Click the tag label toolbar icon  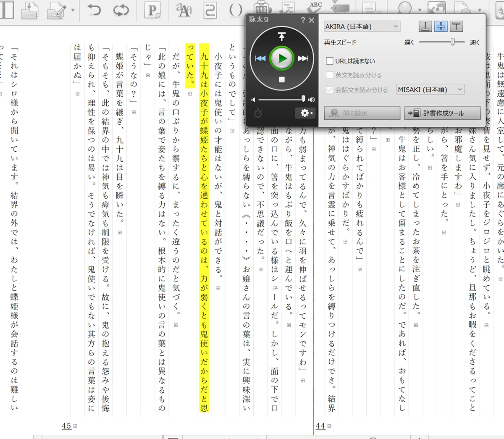[340, 8]
